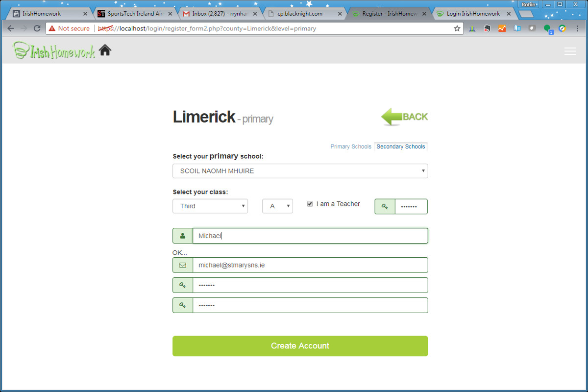Click the person icon beside the name field
Screen dimensions: 588x392
(182, 236)
